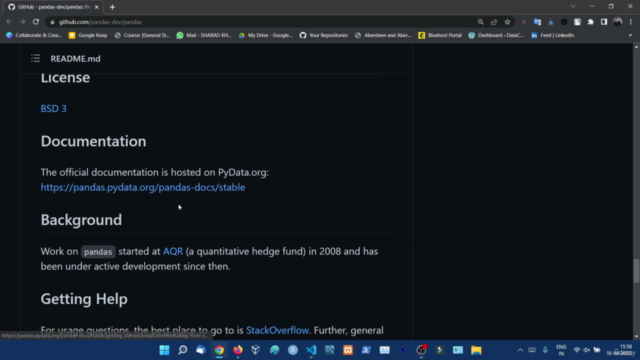This screenshot has height=360, width=640.
Task: Open the Collaborate & Create bookmark
Action: pos(33,35)
